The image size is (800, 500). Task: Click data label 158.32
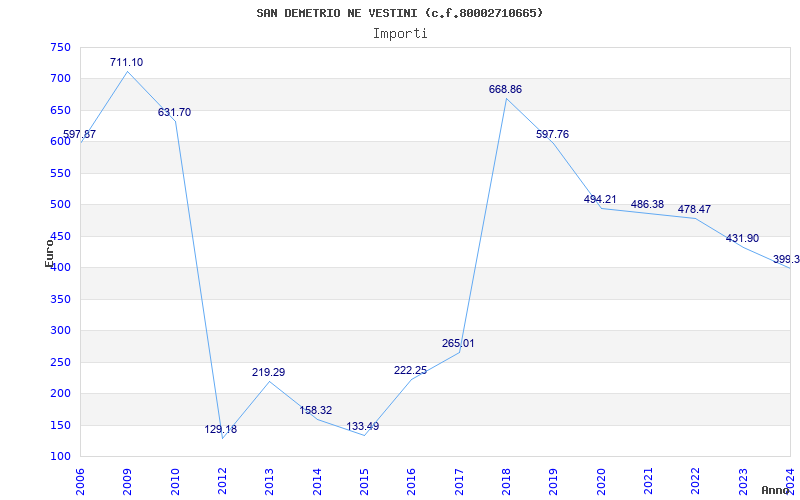[x=316, y=410]
